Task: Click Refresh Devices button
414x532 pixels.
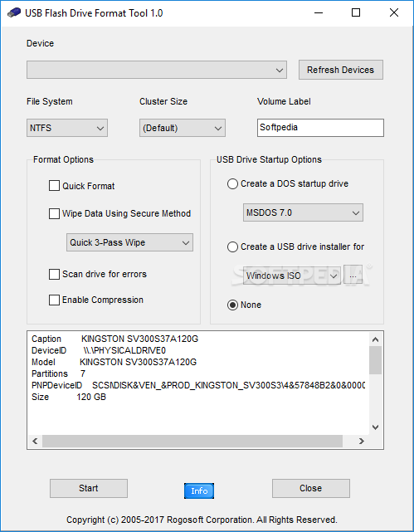Action: pyautogui.click(x=341, y=70)
